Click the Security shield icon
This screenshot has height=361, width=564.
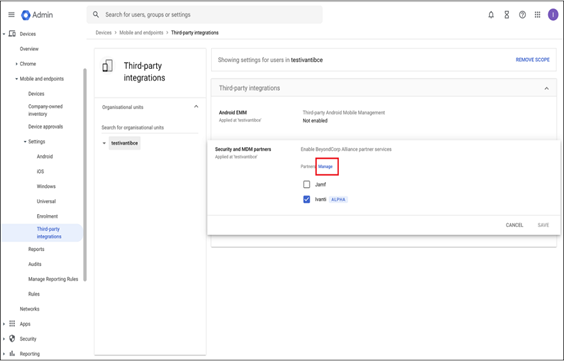[x=12, y=339]
